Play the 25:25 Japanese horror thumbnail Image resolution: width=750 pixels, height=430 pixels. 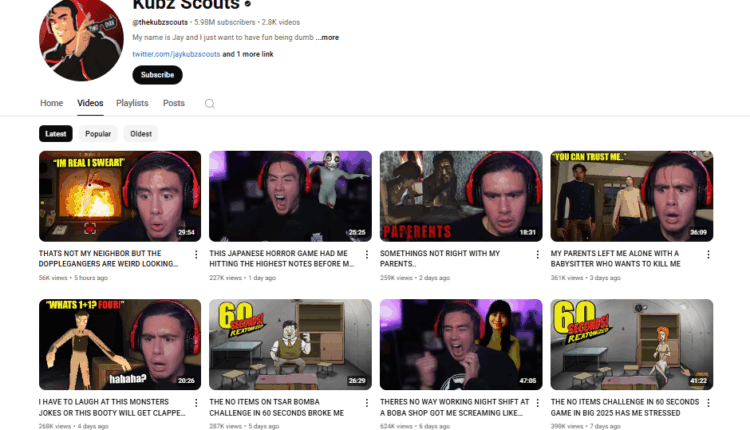(x=290, y=196)
